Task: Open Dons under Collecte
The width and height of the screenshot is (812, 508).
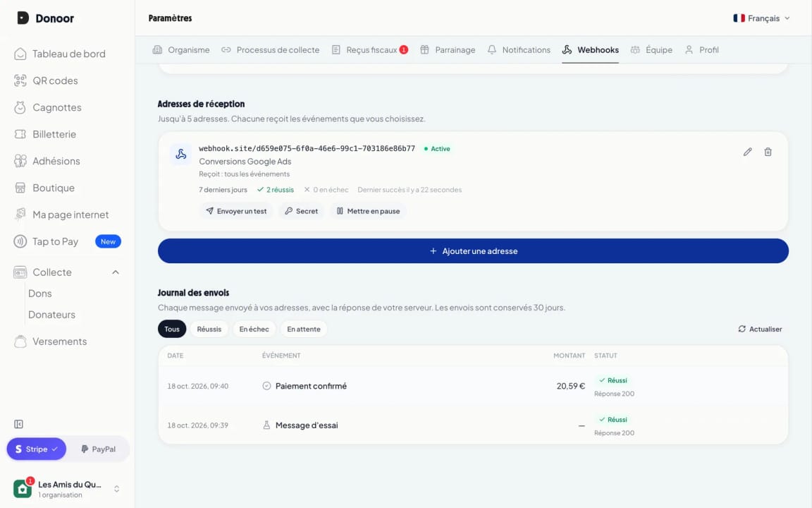Action: [40, 294]
